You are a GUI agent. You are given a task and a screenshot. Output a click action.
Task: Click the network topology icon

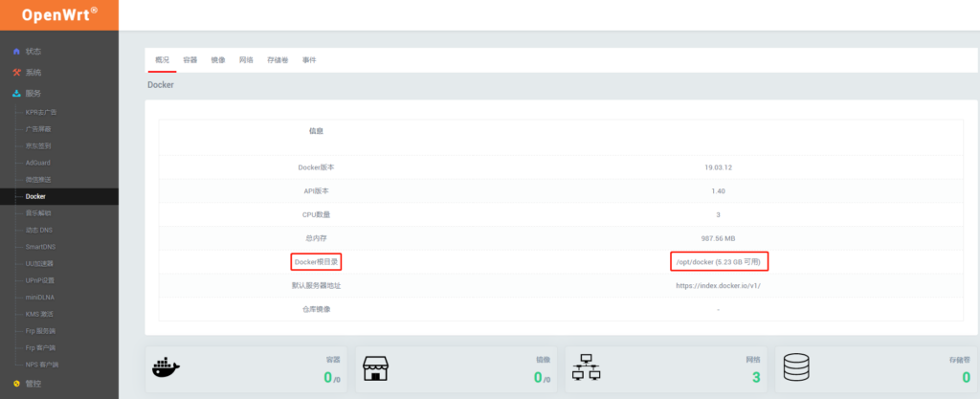pyautogui.click(x=586, y=366)
